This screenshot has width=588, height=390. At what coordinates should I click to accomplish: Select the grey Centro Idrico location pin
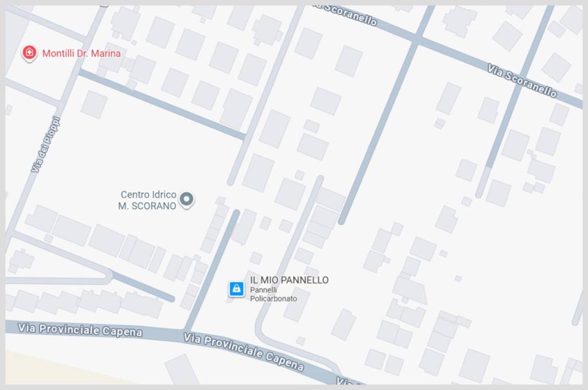coord(187,200)
